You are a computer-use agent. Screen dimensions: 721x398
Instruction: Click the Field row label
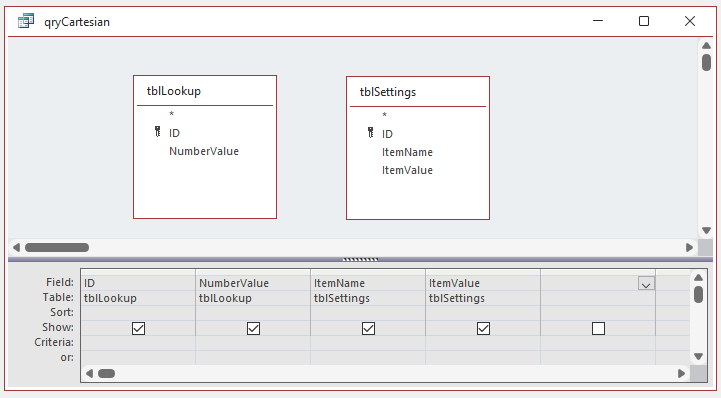coord(60,282)
